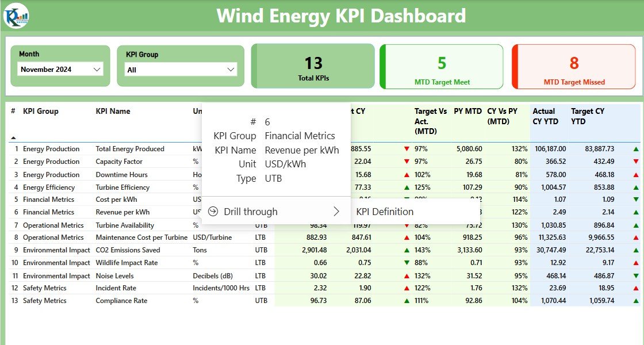644x345 pixels.
Task: Click the MTD Target Missed card
Action: [574, 67]
